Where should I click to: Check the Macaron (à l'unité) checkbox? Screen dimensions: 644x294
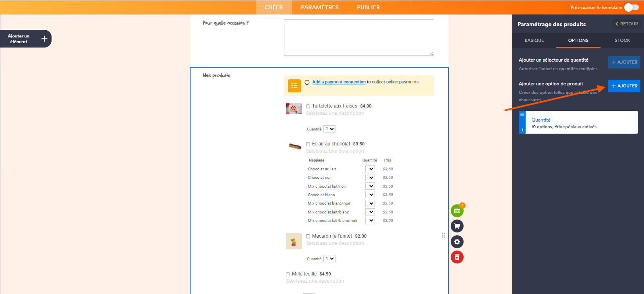tap(308, 236)
